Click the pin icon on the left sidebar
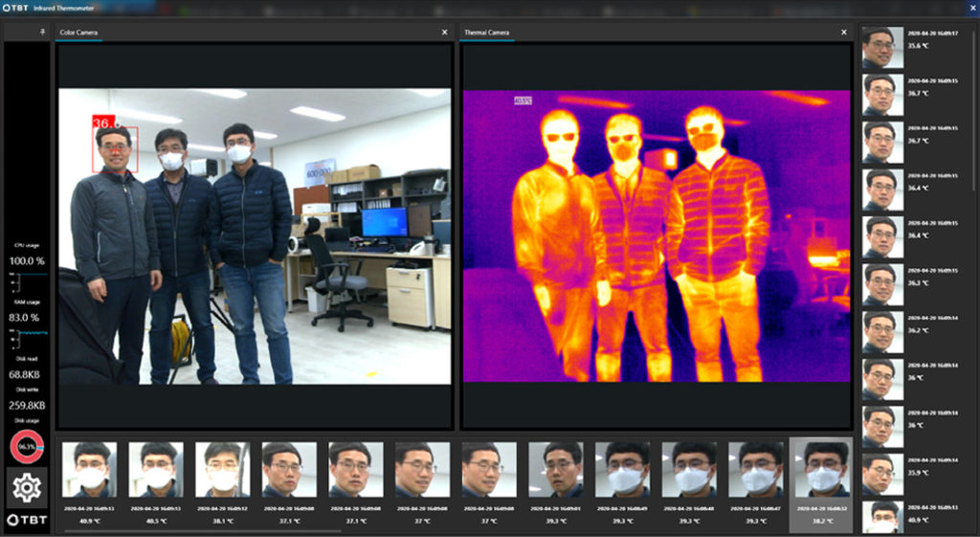Viewport: 980px width, 537px height. coord(42,32)
